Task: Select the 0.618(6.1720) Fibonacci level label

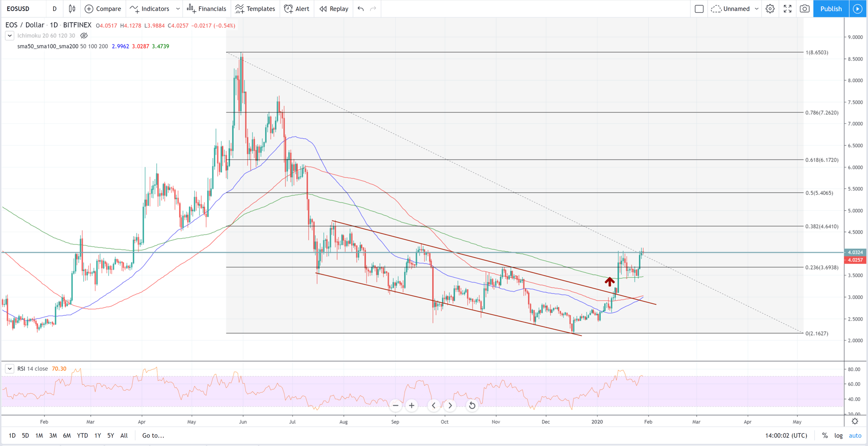Action: [x=822, y=160]
